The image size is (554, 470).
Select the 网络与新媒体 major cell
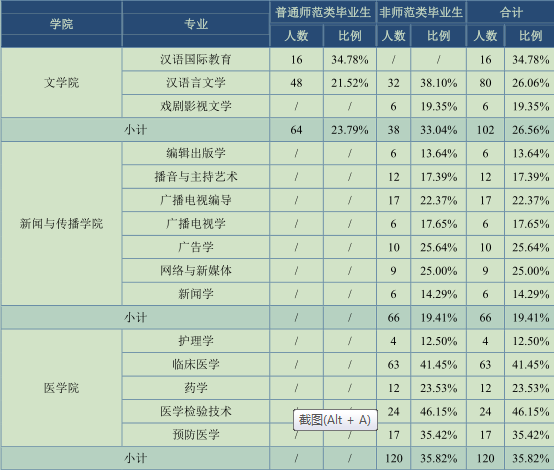[x=196, y=270]
